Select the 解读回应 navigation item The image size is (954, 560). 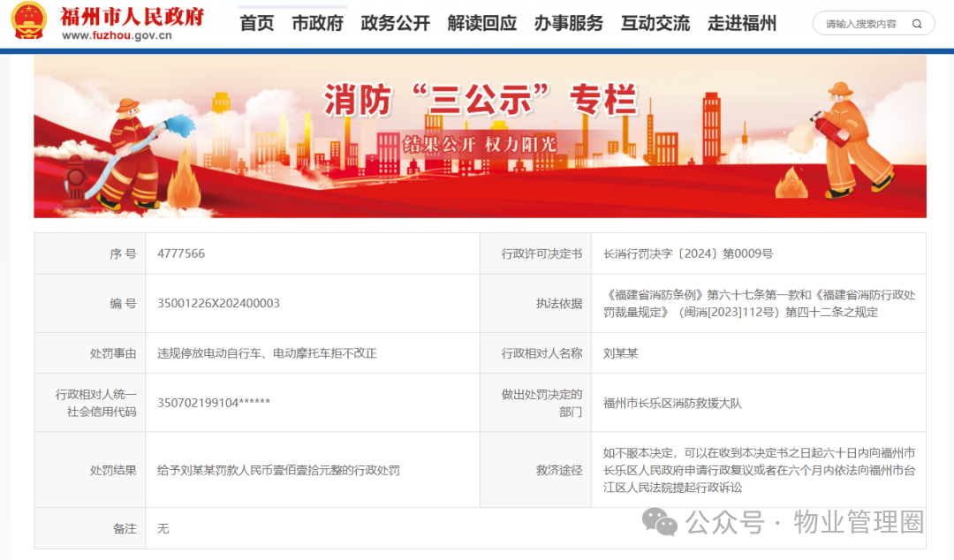coord(481,24)
